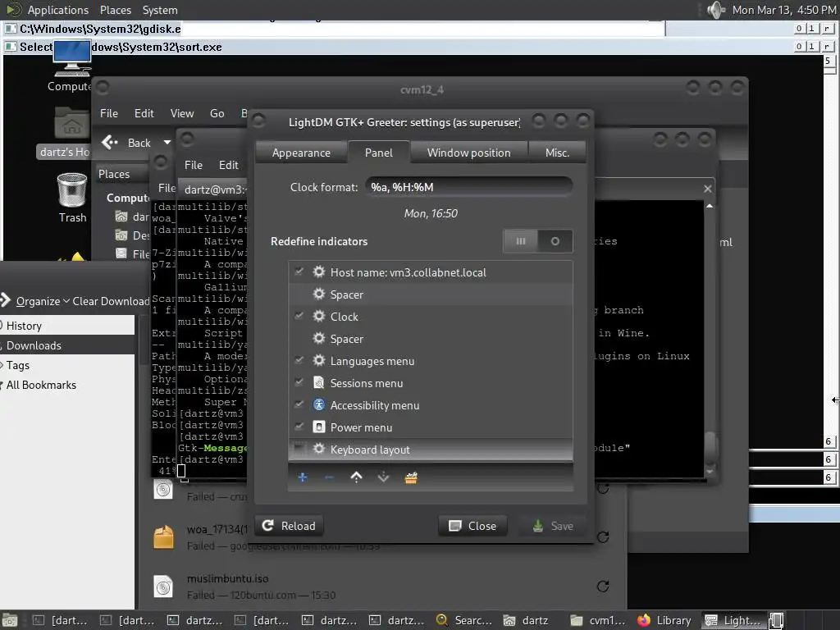
Task: Select the Keyboard layout row
Action: [430, 449]
